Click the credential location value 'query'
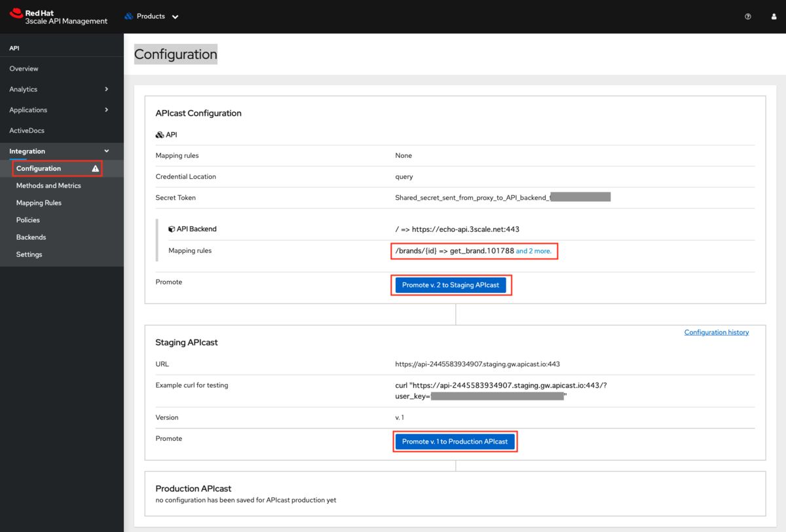786x532 pixels. [404, 177]
